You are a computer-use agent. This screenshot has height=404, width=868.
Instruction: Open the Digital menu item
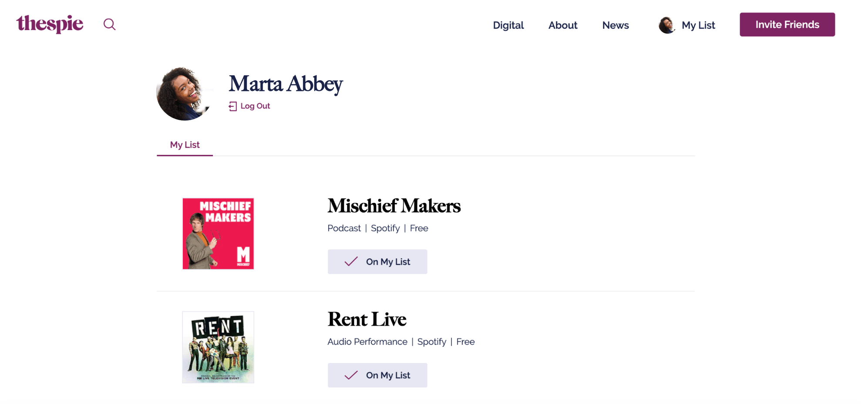508,25
